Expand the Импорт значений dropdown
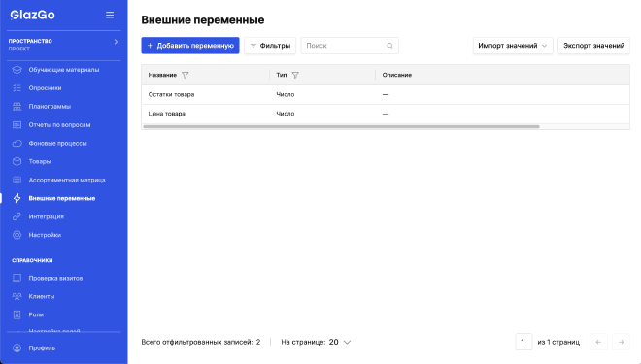Image resolution: width=641 pixels, height=364 pixels. point(513,46)
